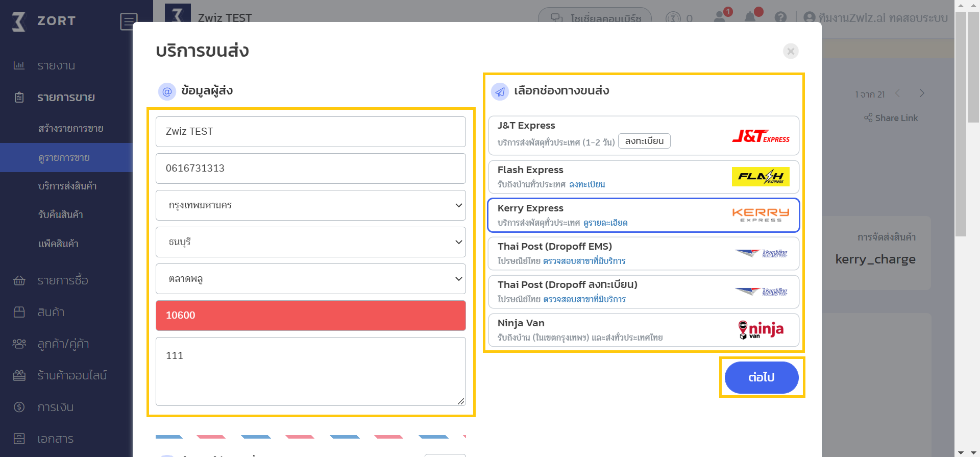Screen dimensions: 980x457
Task: Open the district dropdown ธนบุรี
Action: (x=311, y=242)
